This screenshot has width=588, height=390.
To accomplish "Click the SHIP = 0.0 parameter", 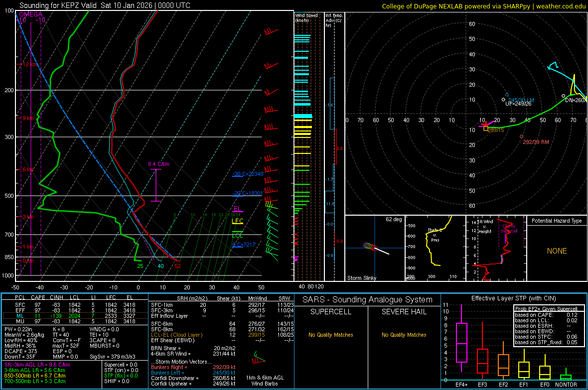I will tap(117, 381).
